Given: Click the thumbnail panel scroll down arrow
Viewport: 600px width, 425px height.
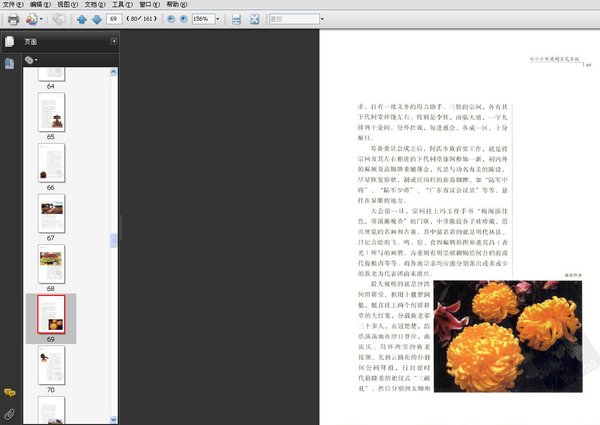Looking at the screenshot, I should tap(113, 419).
